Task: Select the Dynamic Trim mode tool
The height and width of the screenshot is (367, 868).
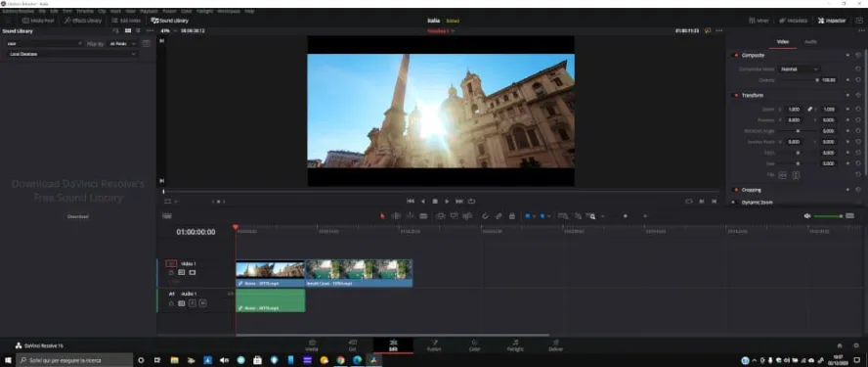Action: pyautogui.click(x=411, y=216)
